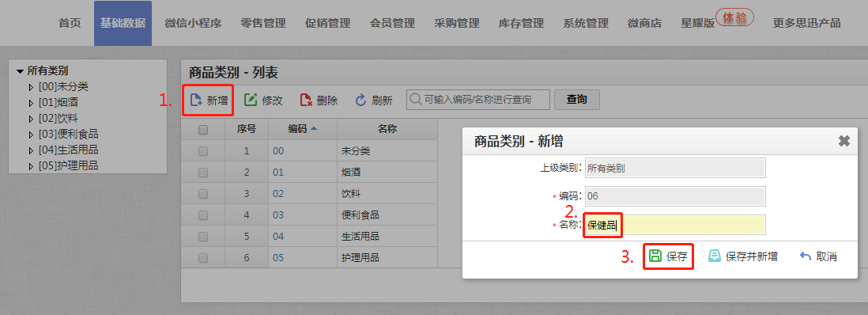Screen dimensions: 868x315
Task: Click the 编码 column sort arrow
Action: click(315, 129)
